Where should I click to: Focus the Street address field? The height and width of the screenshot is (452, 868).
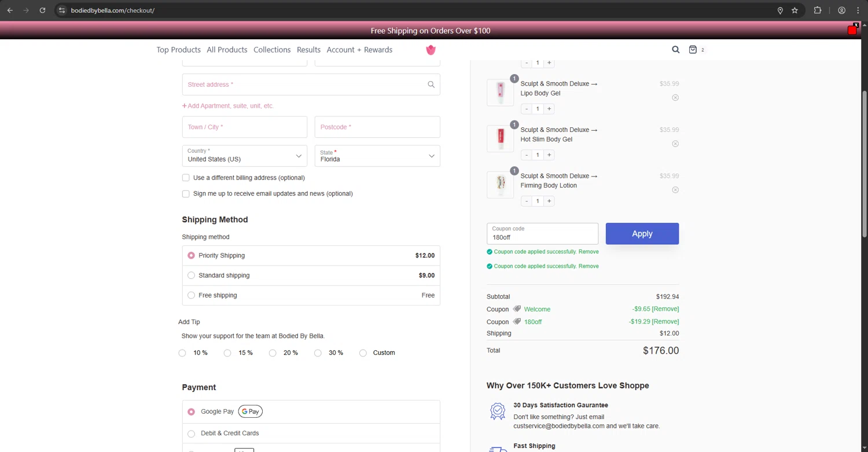(x=311, y=84)
